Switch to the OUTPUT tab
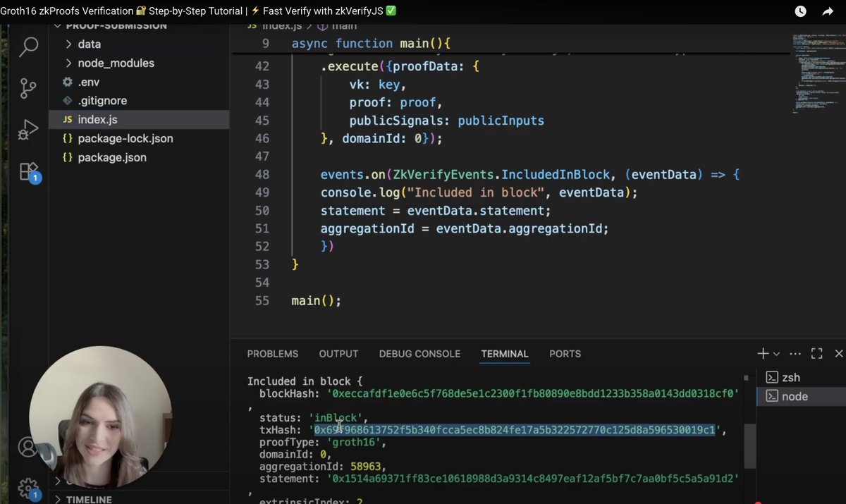This screenshot has width=846, height=504. coord(338,354)
